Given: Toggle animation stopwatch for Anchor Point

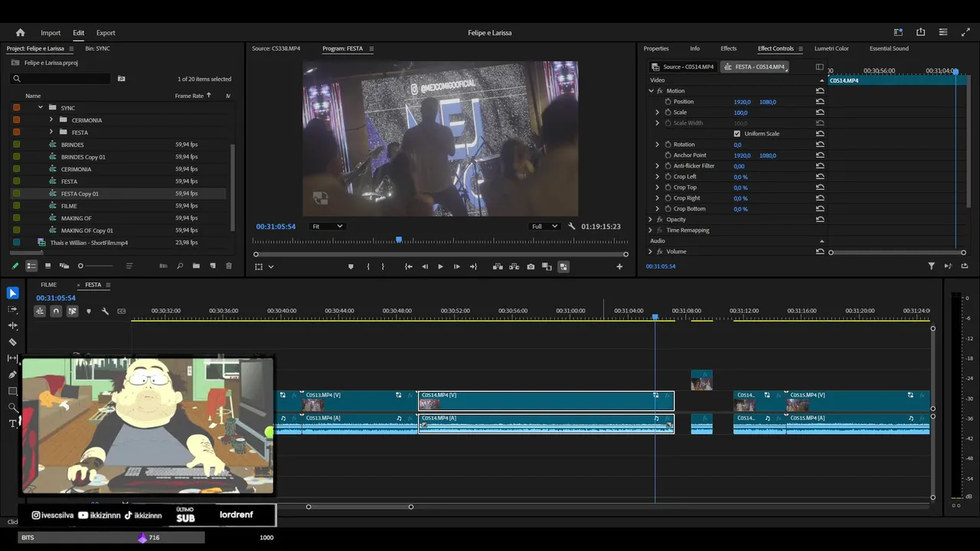Looking at the screenshot, I should (x=668, y=155).
